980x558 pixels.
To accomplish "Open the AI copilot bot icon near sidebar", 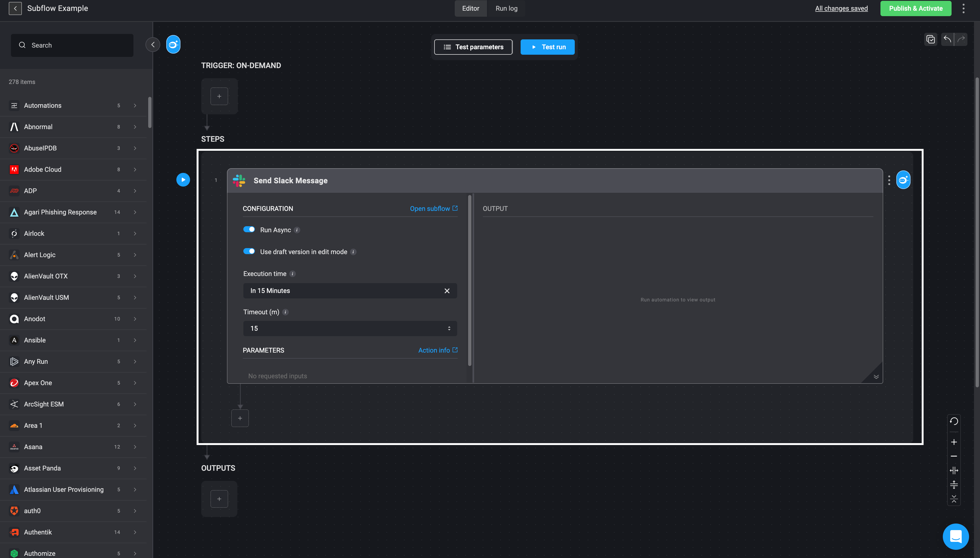I will click(173, 45).
